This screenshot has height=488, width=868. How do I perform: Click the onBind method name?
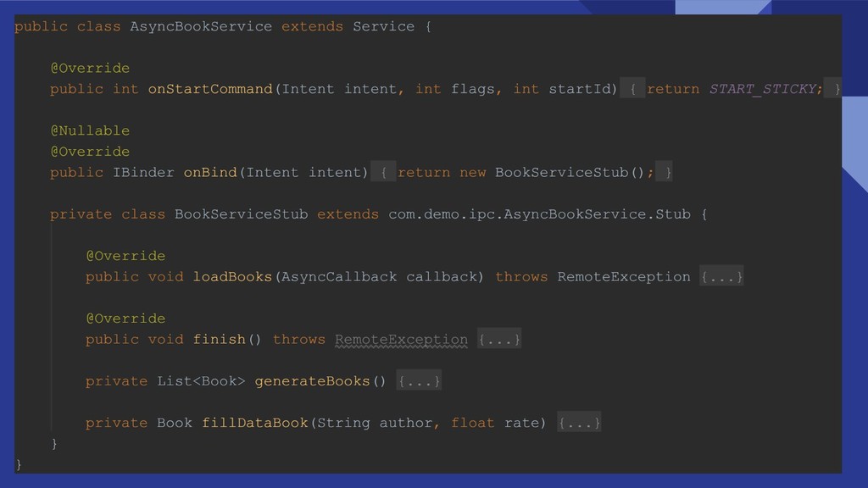[210, 173]
